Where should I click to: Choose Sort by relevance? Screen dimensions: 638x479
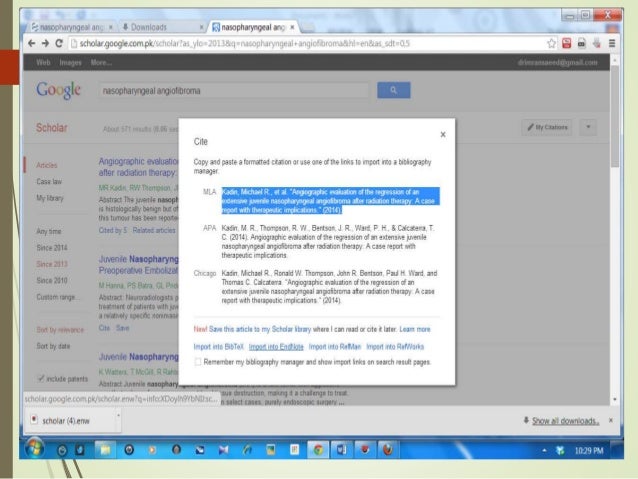pos(60,330)
